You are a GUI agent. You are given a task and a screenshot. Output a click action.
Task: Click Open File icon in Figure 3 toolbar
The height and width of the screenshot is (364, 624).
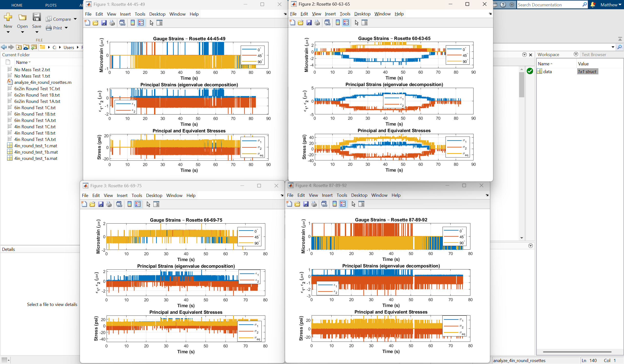pos(92,204)
